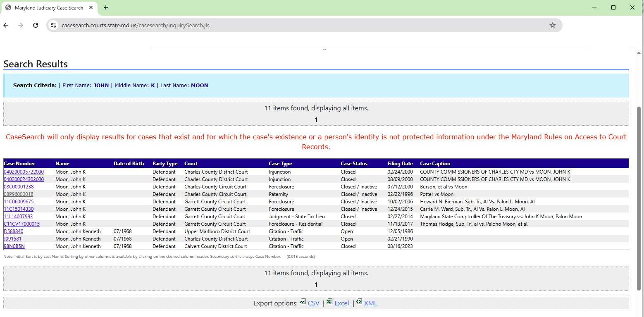Close the Maryland Judiciary Case Search tab

pyautogui.click(x=91, y=7)
